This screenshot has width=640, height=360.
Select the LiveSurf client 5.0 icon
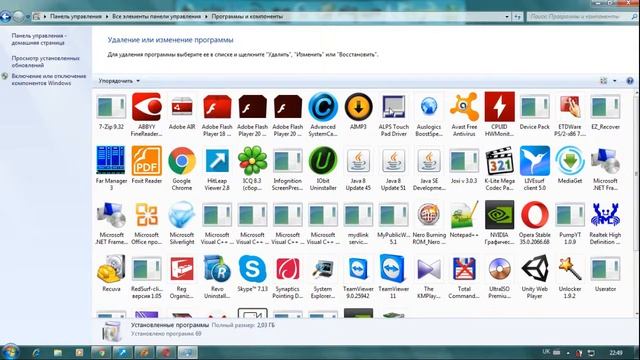point(535,160)
